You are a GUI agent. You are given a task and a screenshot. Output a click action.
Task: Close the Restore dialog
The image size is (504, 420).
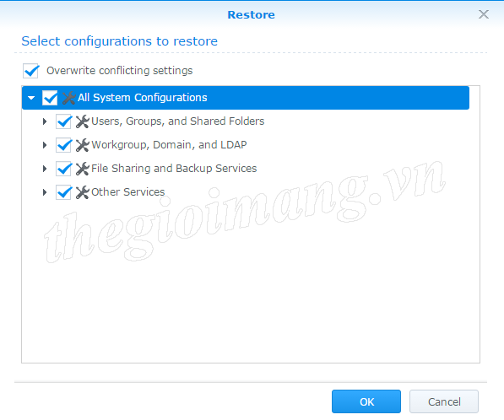(x=484, y=14)
